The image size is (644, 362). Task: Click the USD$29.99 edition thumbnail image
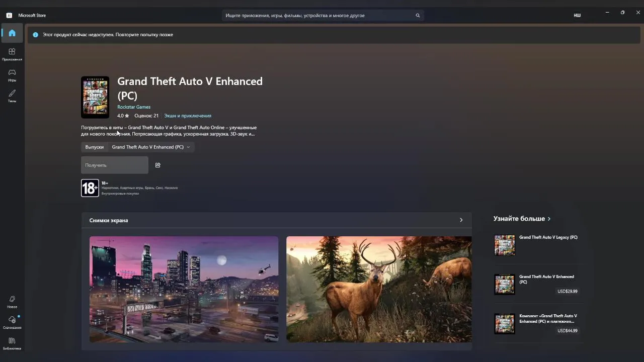click(x=505, y=285)
